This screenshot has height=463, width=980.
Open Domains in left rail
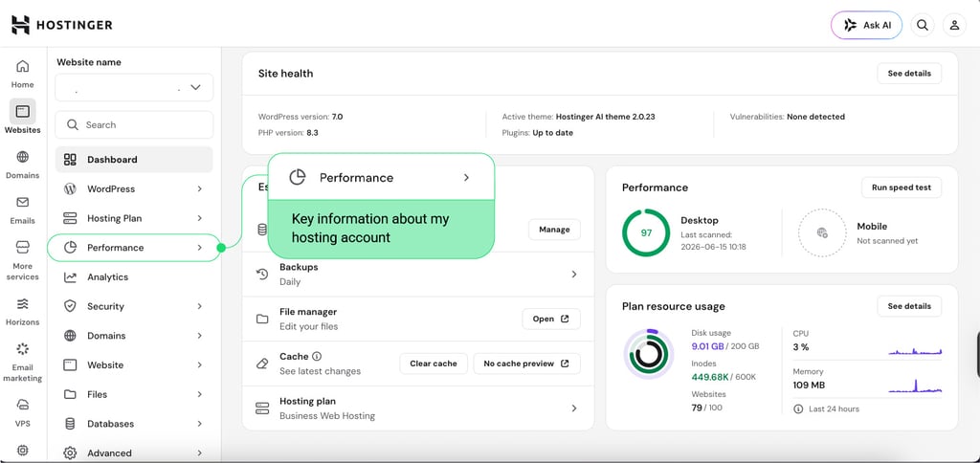click(x=23, y=165)
